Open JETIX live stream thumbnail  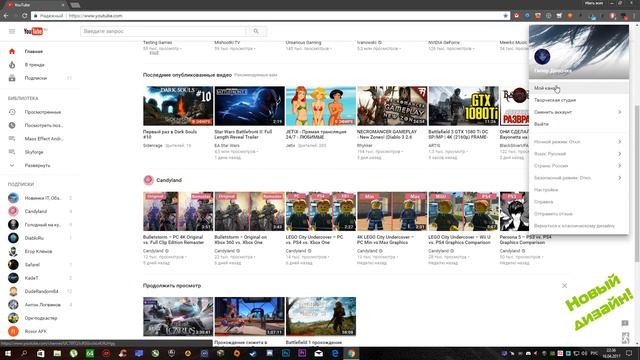point(321,106)
